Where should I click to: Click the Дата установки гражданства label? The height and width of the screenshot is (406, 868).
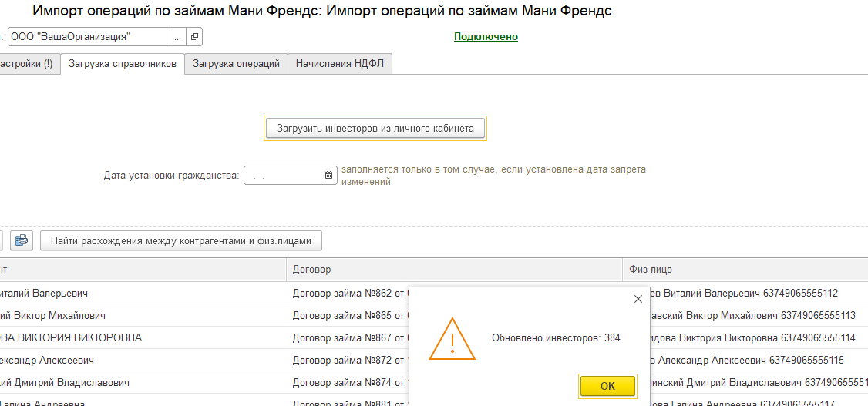pos(172,176)
